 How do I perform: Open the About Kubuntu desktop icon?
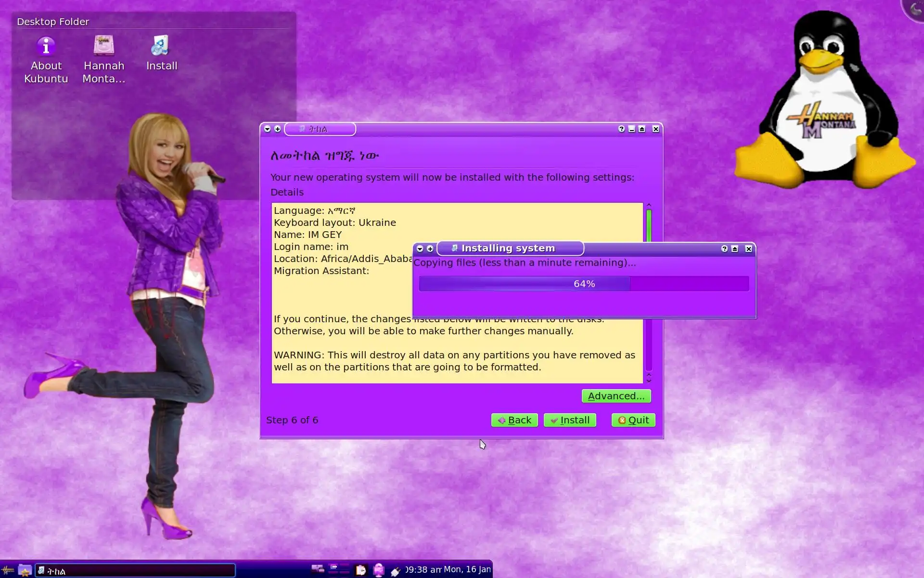click(x=46, y=47)
